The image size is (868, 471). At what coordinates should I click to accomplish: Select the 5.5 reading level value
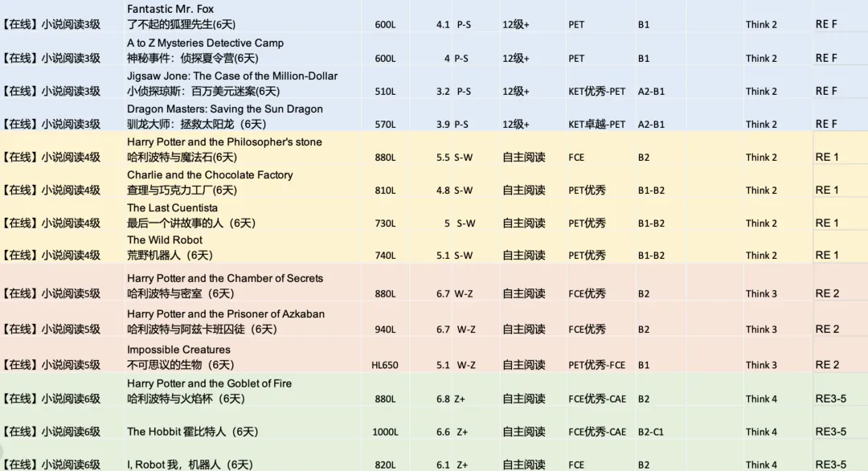point(443,158)
